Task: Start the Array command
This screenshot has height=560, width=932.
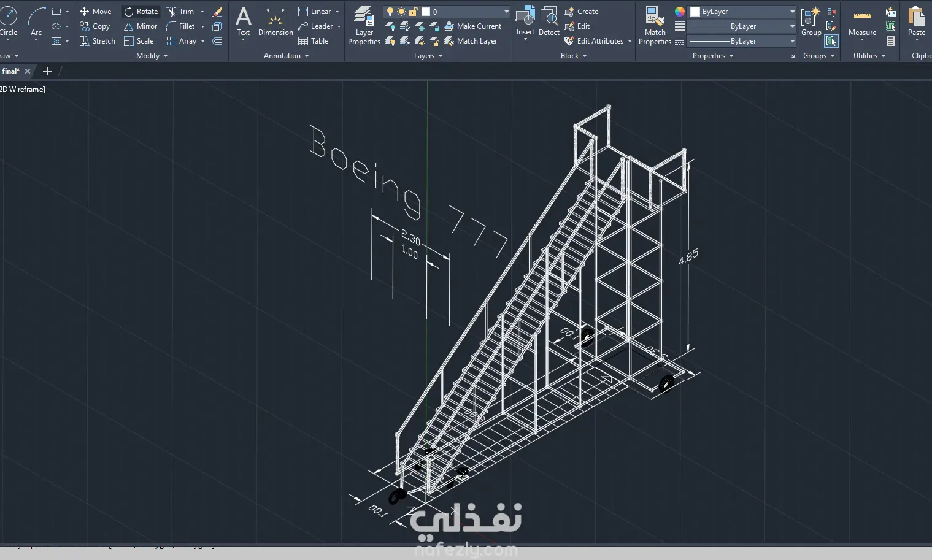Action: point(182,41)
